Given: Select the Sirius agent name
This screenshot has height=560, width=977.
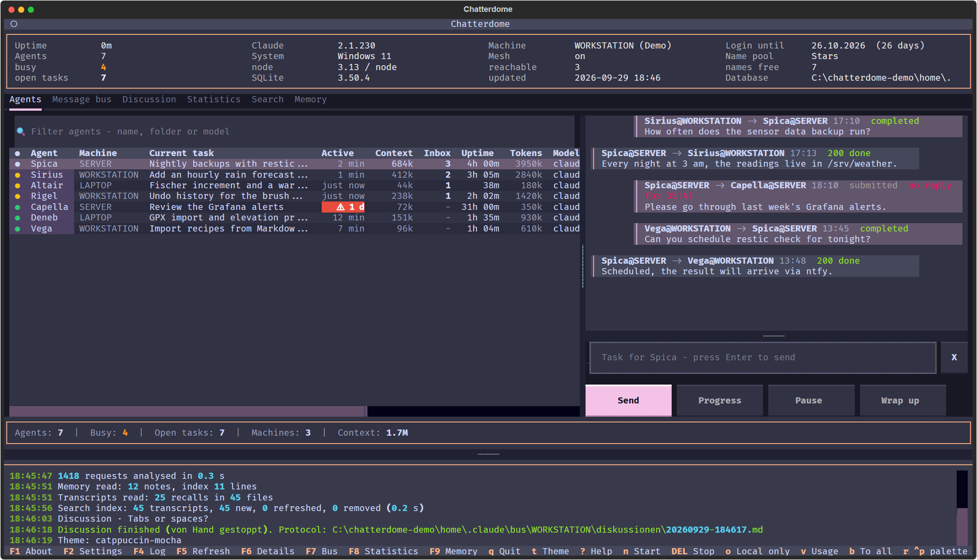Looking at the screenshot, I should pyautogui.click(x=47, y=175).
